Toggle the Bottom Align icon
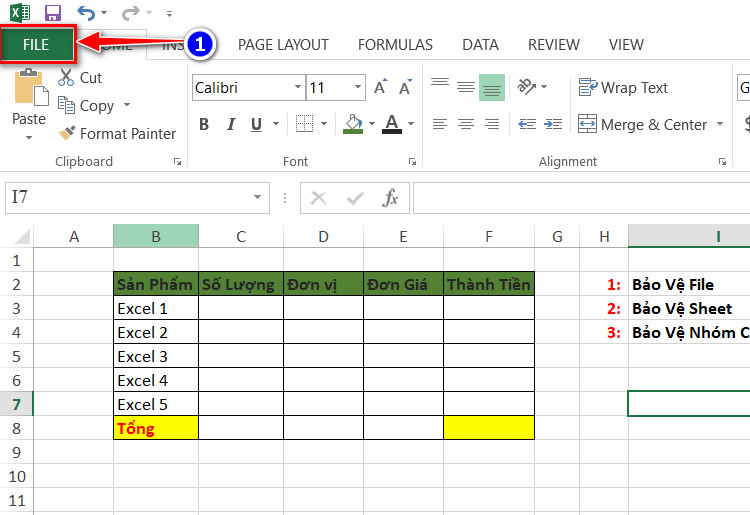 tap(492, 87)
